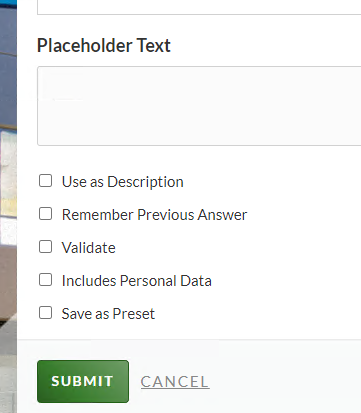Click the Remember Previous Answer label text

pos(154,215)
